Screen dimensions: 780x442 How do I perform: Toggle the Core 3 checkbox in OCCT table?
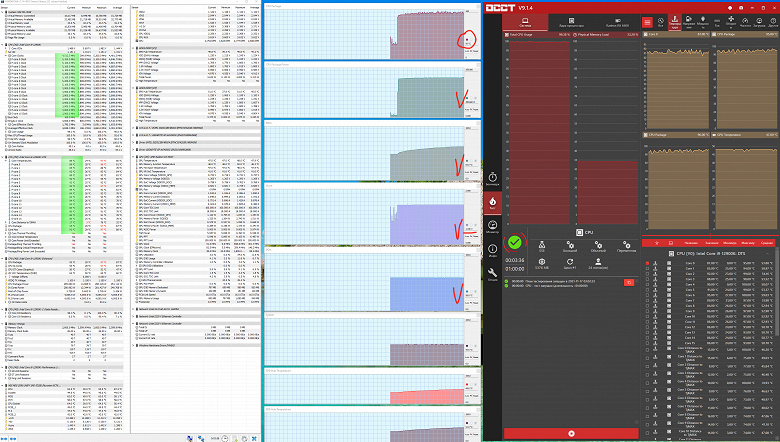[x=647, y=279]
